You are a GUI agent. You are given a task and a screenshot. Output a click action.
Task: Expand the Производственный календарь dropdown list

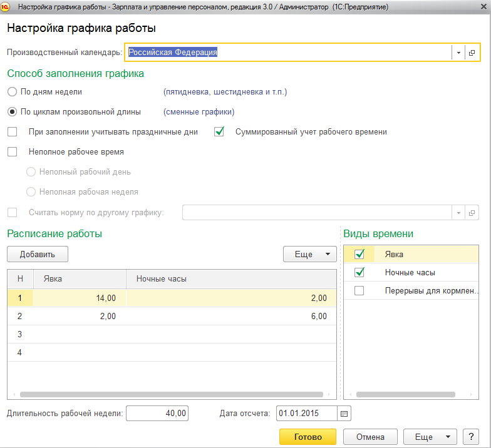458,53
